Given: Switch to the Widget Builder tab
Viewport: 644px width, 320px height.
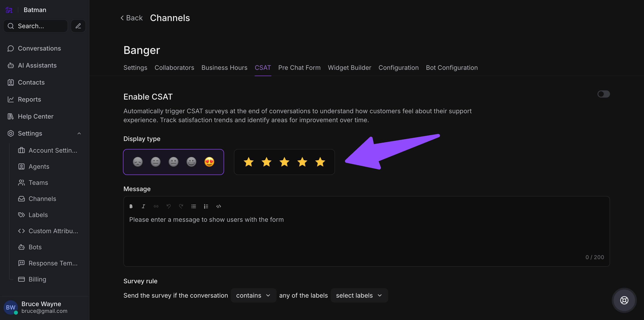Looking at the screenshot, I should pyautogui.click(x=349, y=68).
